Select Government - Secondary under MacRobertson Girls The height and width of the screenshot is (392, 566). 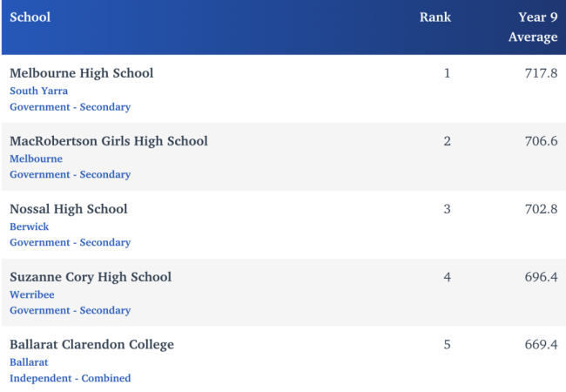point(70,174)
